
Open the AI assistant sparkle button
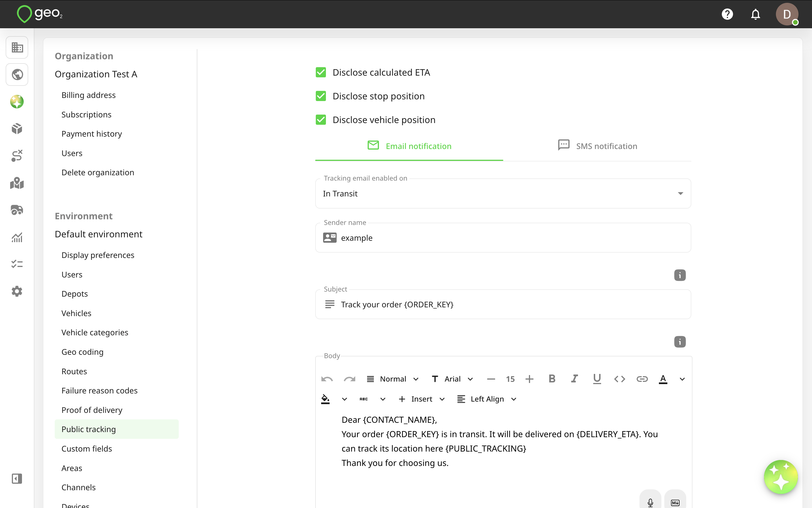[x=781, y=477]
